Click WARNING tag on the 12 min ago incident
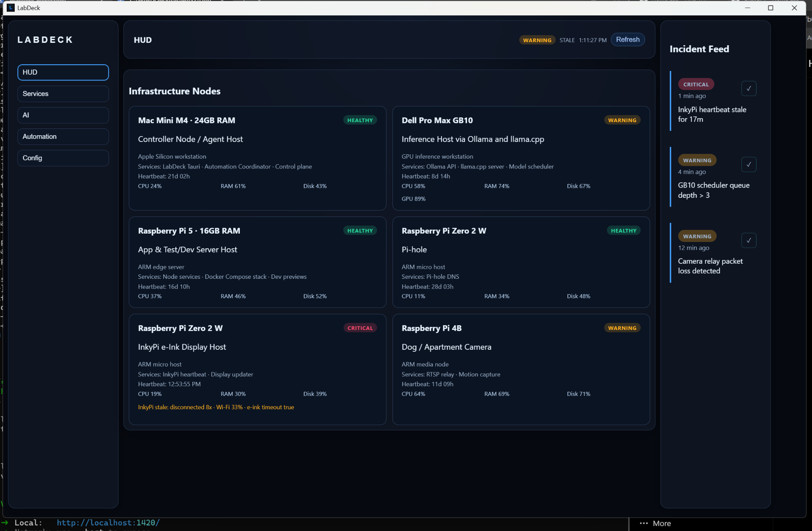Image resolution: width=812 pixels, height=531 pixels. [697, 236]
